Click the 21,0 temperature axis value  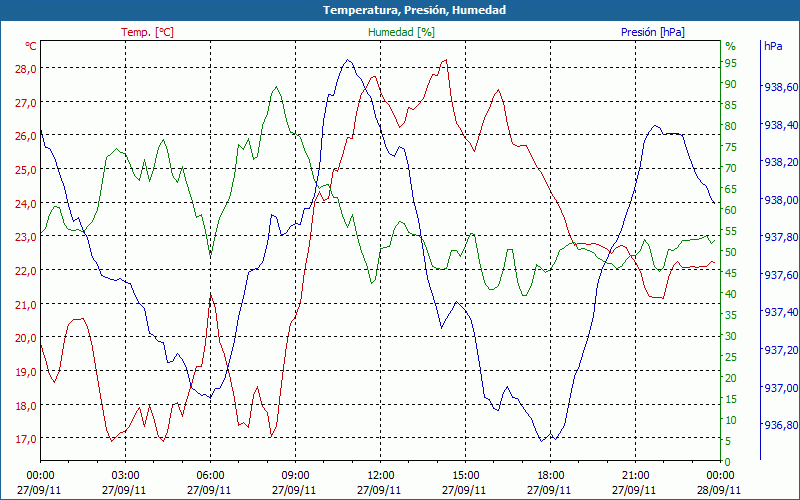26,305
